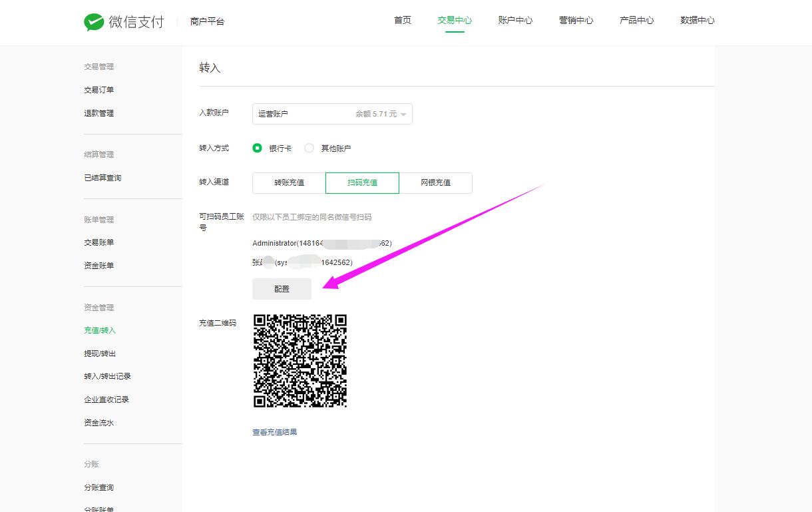
Task: Open 资金账单 in the sidebar
Action: 99,265
